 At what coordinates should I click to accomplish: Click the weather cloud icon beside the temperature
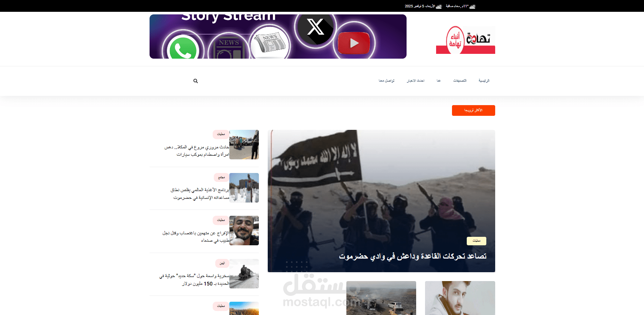pyautogui.click(x=472, y=6)
